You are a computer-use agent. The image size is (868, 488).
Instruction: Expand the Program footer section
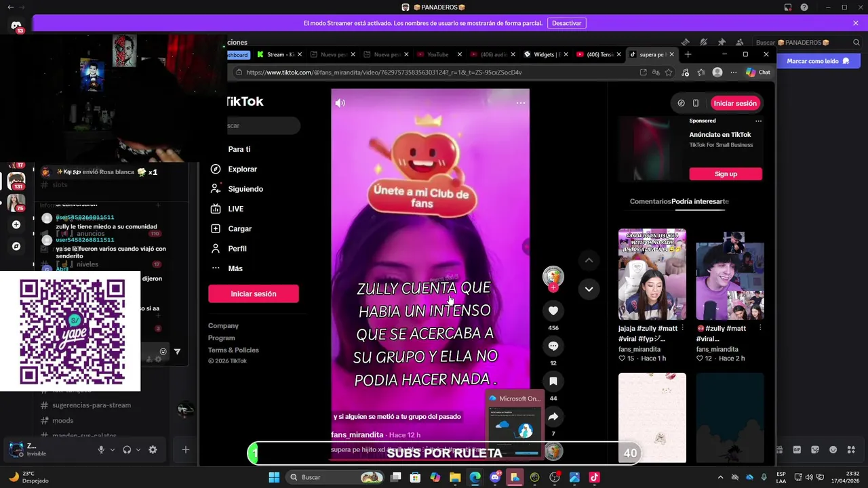[222, 338]
